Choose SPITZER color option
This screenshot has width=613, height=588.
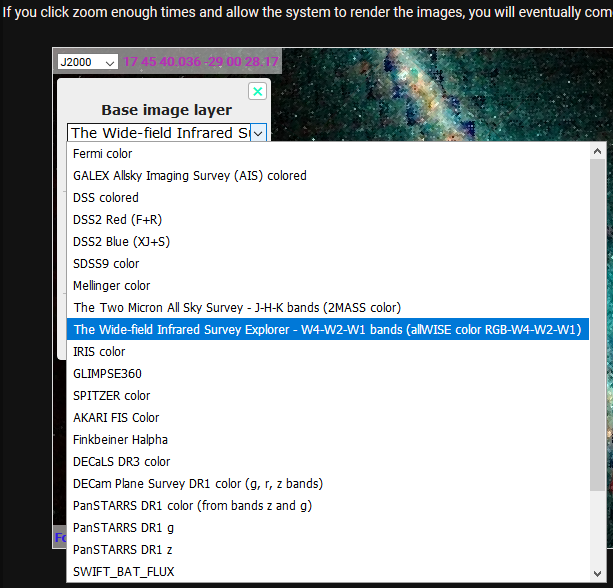pyautogui.click(x=111, y=396)
